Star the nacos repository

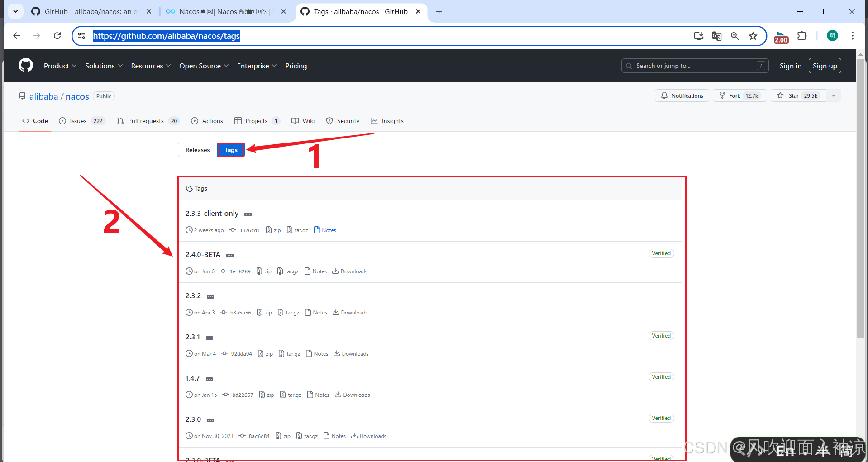tap(799, 95)
